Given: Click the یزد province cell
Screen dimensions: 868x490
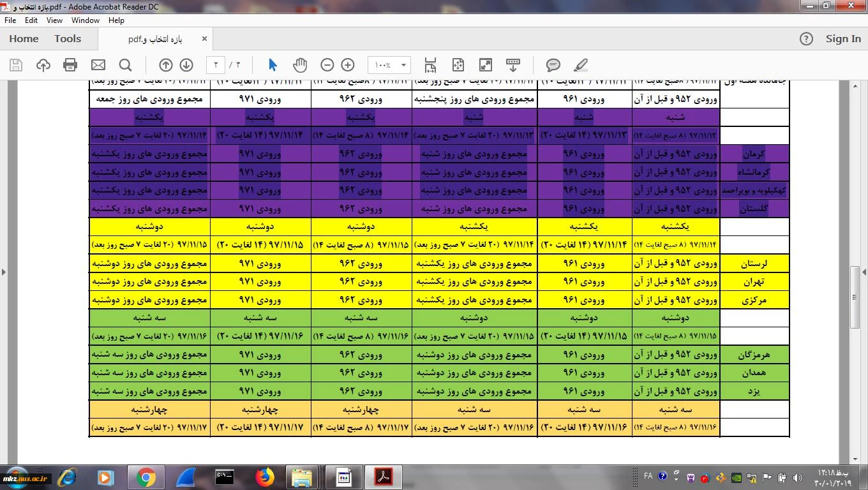Looking at the screenshot, I should click(754, 391).
